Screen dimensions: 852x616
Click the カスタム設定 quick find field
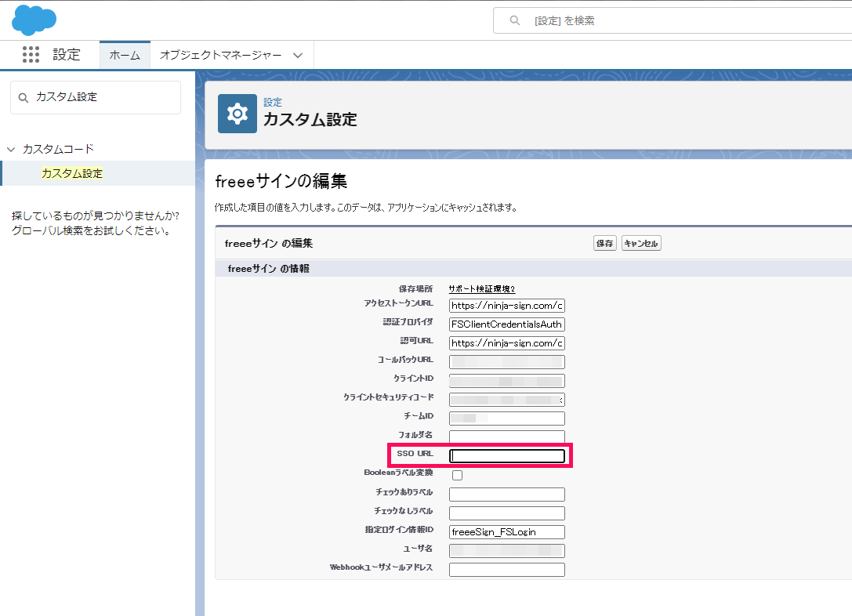point(96,98)
